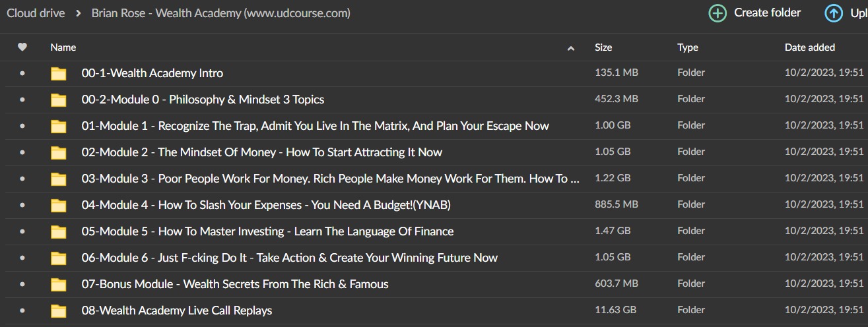Toggle favorite dot for 00-2-Module 0 row
Viewport: 868px width, 327px height.
point(22,100)
